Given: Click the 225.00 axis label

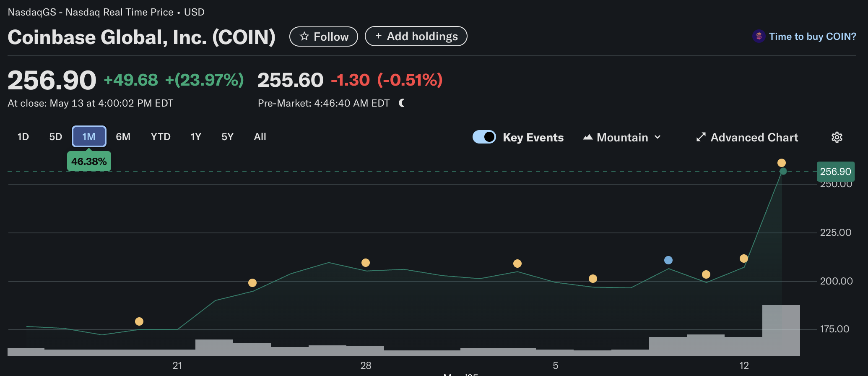Looking at the screenshot, I should 836,232.
